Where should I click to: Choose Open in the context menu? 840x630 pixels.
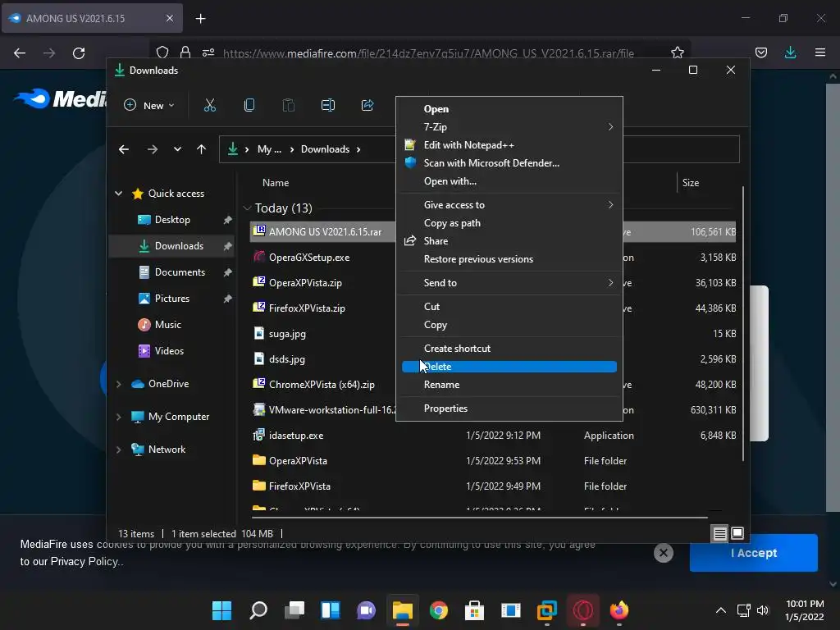click(509, 109)
